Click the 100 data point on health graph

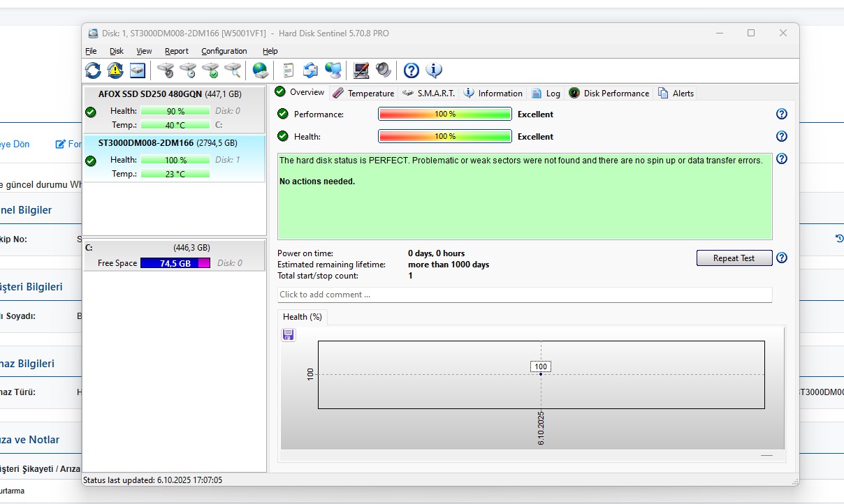pyautogui.click(x=541, y=373)
